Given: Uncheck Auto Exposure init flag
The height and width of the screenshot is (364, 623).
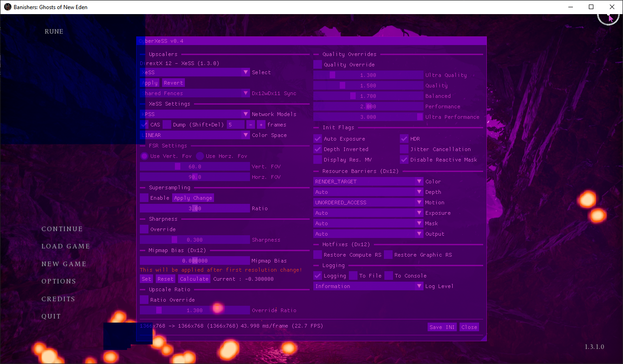Looking at the screenshot, I should click(x=317, y=139).
